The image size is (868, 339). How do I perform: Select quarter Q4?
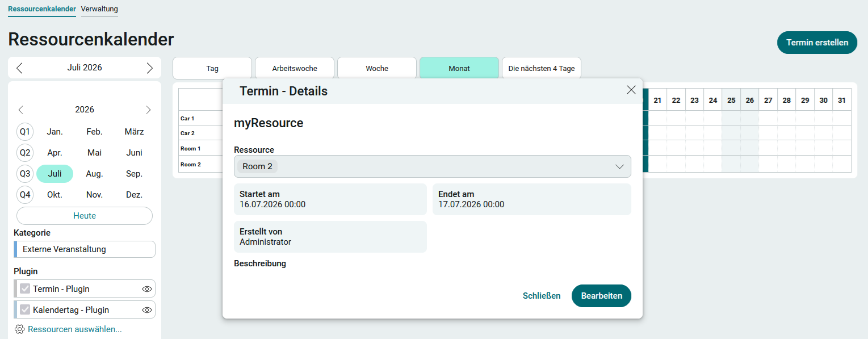25,195
